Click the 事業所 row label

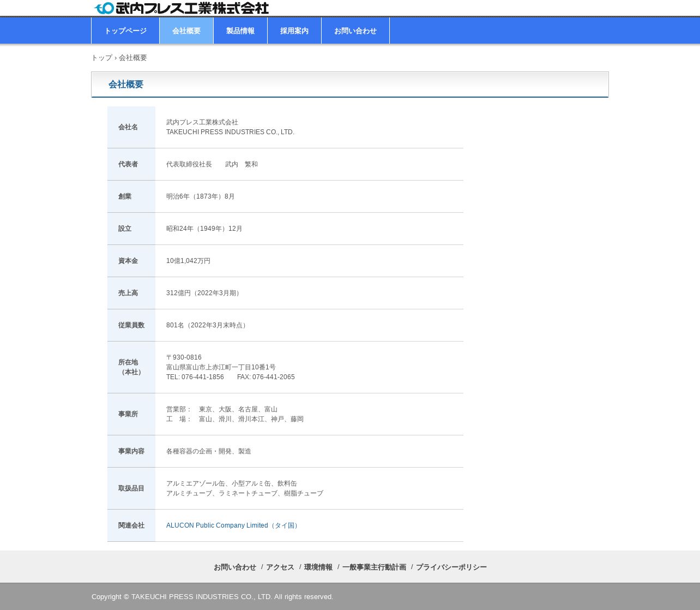click(128, 414)
